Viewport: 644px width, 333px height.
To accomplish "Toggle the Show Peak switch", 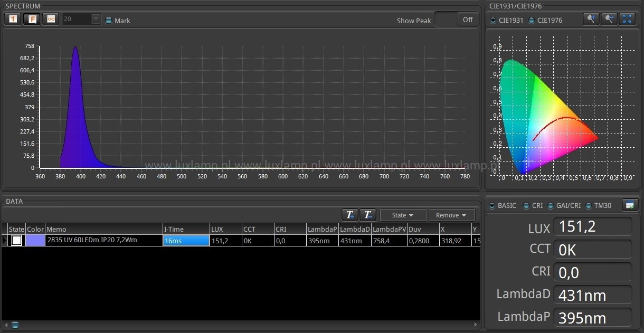I will (456, 20).
